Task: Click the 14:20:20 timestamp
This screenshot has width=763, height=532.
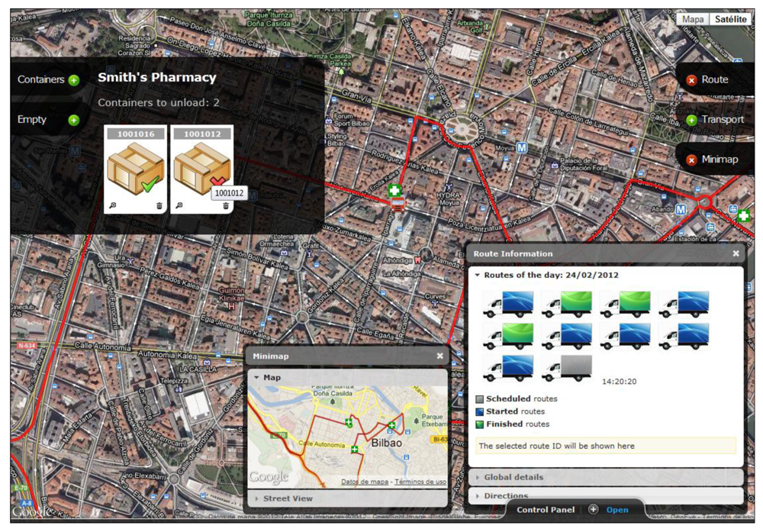Action: (x=619, y=382)
